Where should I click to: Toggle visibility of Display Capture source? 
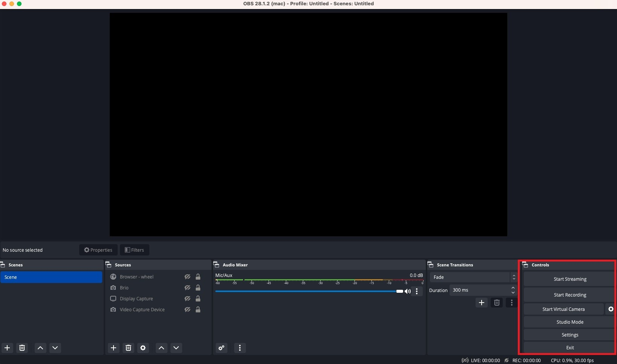(187, 298)
